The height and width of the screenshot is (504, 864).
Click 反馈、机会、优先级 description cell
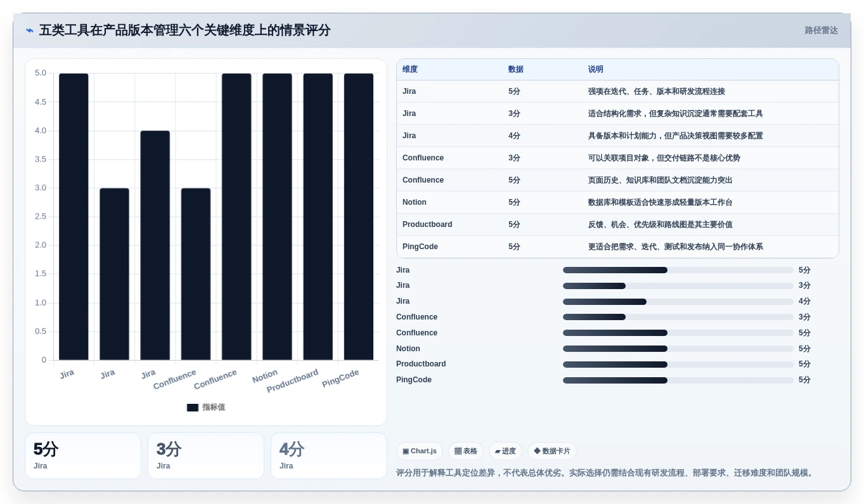click(x=661, y=224)
